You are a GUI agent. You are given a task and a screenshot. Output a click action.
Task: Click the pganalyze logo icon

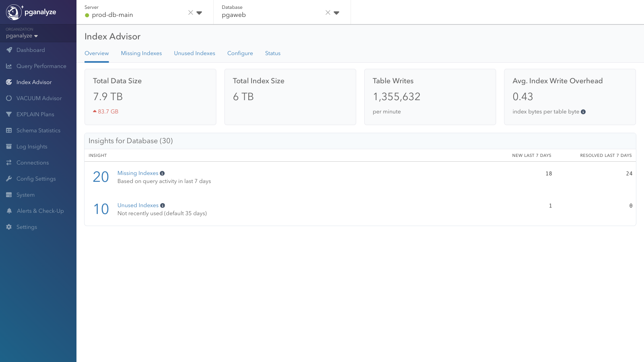(14, 12)
